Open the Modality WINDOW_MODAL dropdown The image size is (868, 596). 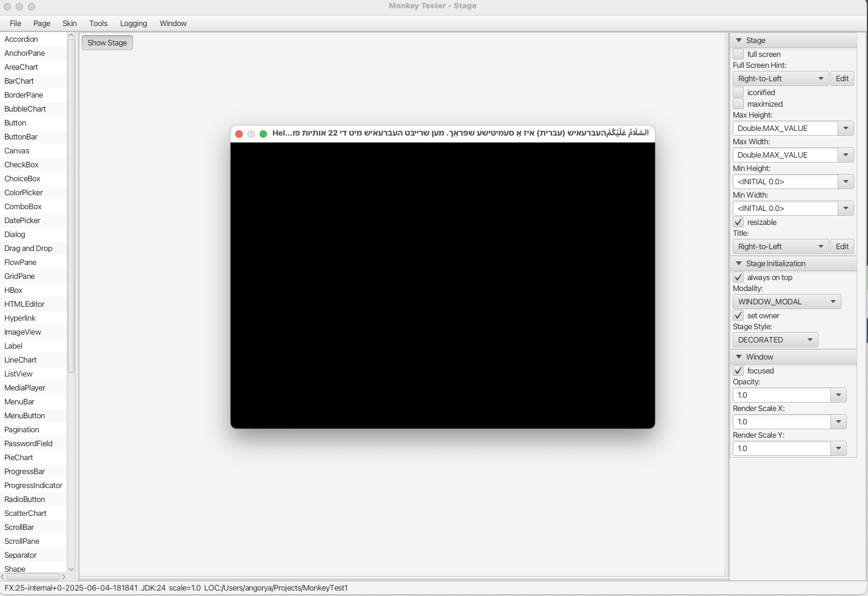786,302
